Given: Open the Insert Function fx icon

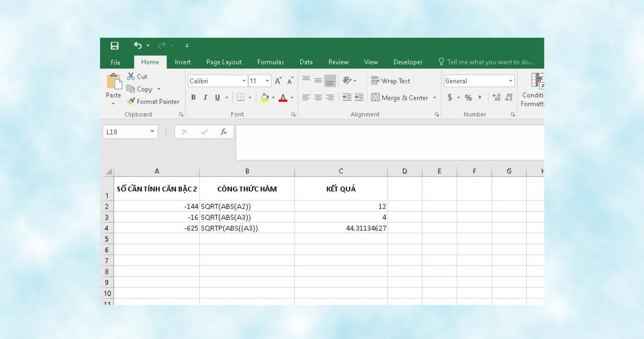Looking at the screenshot, I should (x=224, y=131).
